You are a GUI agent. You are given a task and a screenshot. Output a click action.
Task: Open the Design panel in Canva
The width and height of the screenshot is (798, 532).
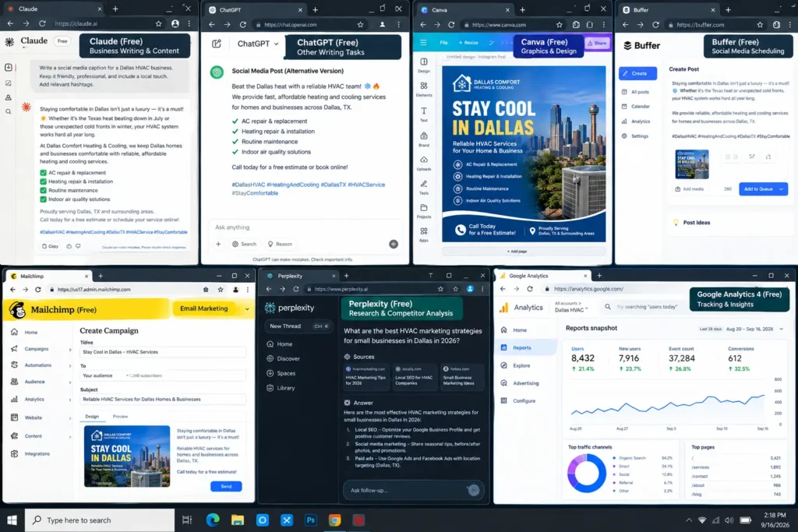[x=424, y=65]
